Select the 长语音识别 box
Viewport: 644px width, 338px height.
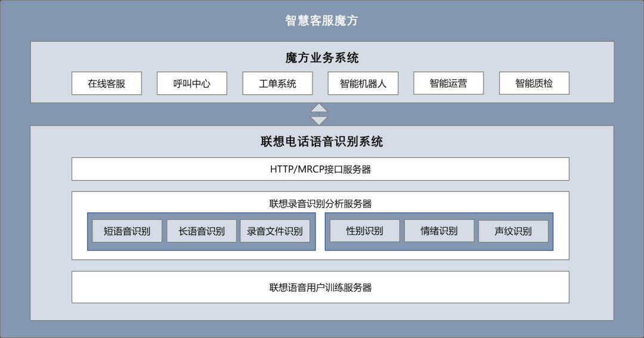(x=202, y=231)
